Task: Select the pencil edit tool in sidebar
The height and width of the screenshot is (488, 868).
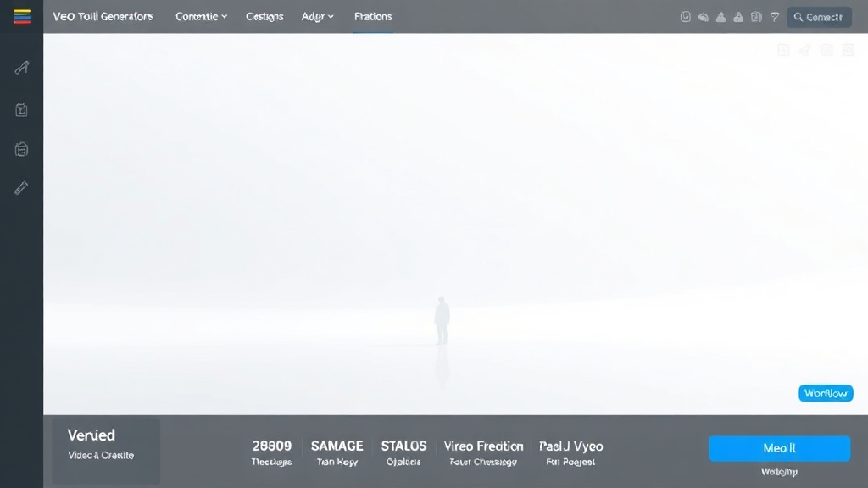Action: click(x=21, y=188)
